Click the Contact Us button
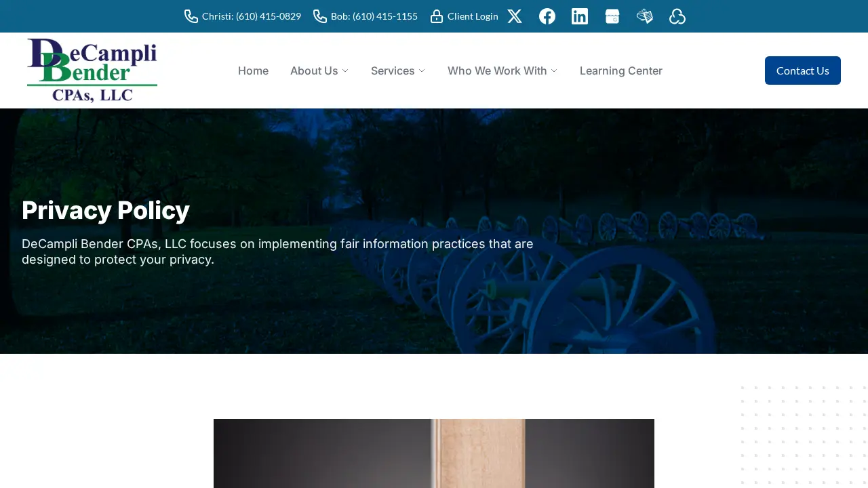868x488 pixels. point(803,70)
